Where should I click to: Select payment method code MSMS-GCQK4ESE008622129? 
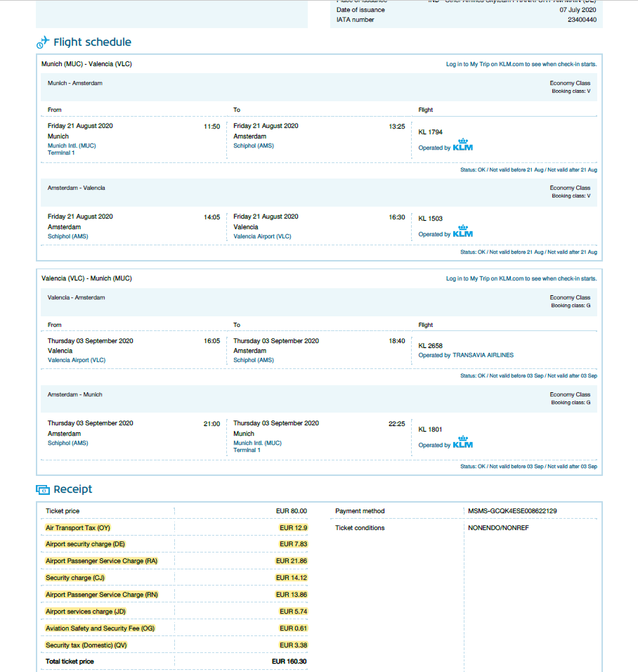click(x=512, y=511)
